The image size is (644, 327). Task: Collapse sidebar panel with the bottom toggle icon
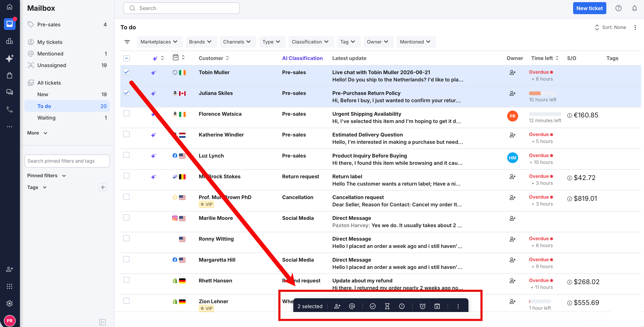pyautogui.click(x=102, y=322)
